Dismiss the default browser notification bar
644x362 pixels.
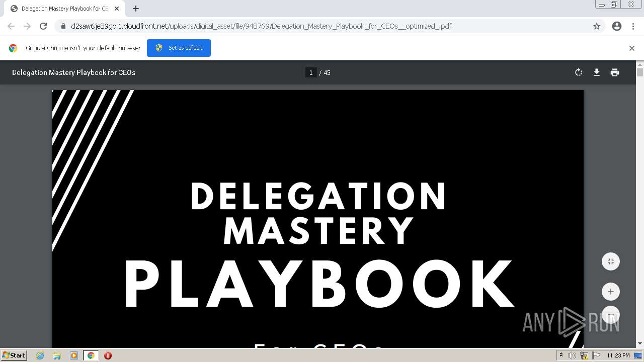632,48
